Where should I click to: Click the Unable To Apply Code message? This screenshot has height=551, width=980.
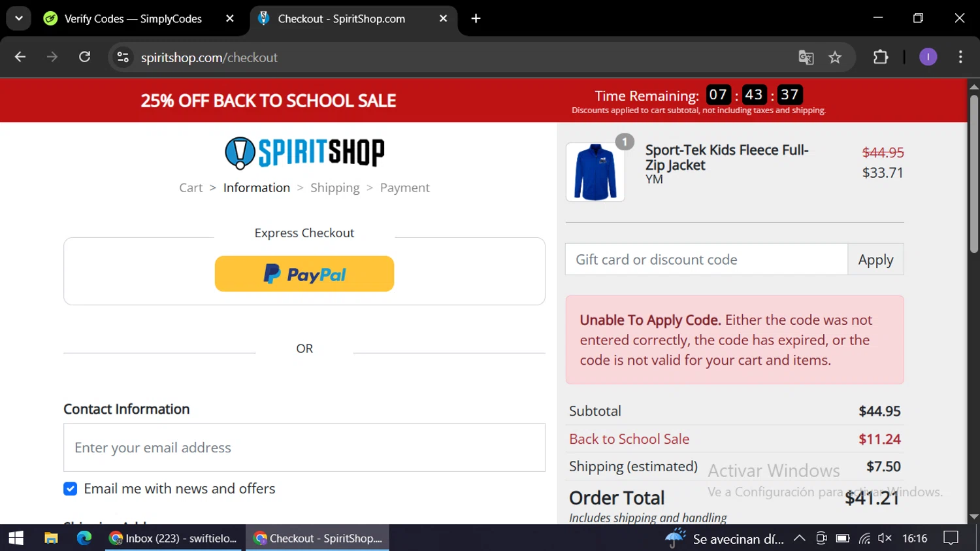tap(735, 340)
